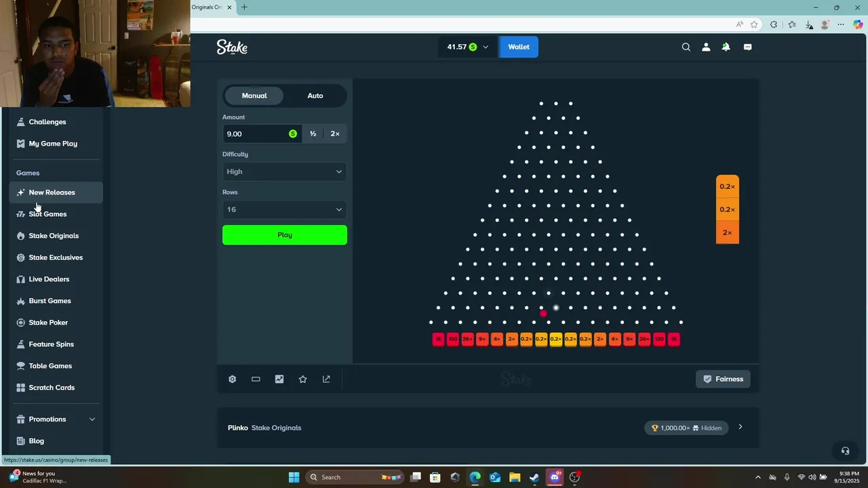The height and width of the screenshot is (488, 868).
Task: Open My Game Play in sidebar
Action: click(x=56, y=144)
